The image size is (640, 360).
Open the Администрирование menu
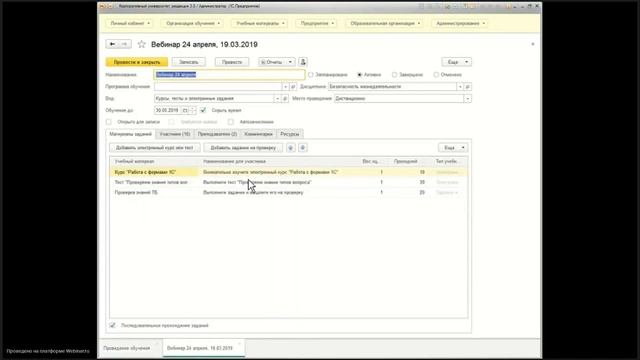click(x=460, y=23)
